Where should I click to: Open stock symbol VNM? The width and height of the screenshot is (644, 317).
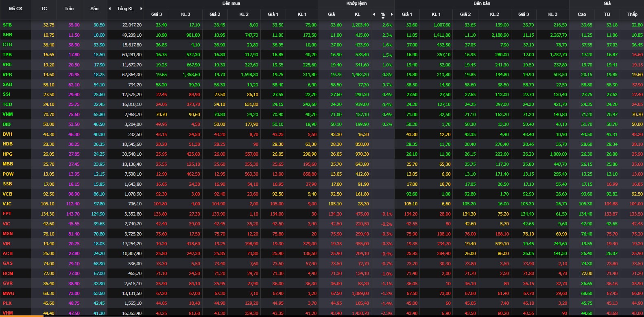pos(8,114)
